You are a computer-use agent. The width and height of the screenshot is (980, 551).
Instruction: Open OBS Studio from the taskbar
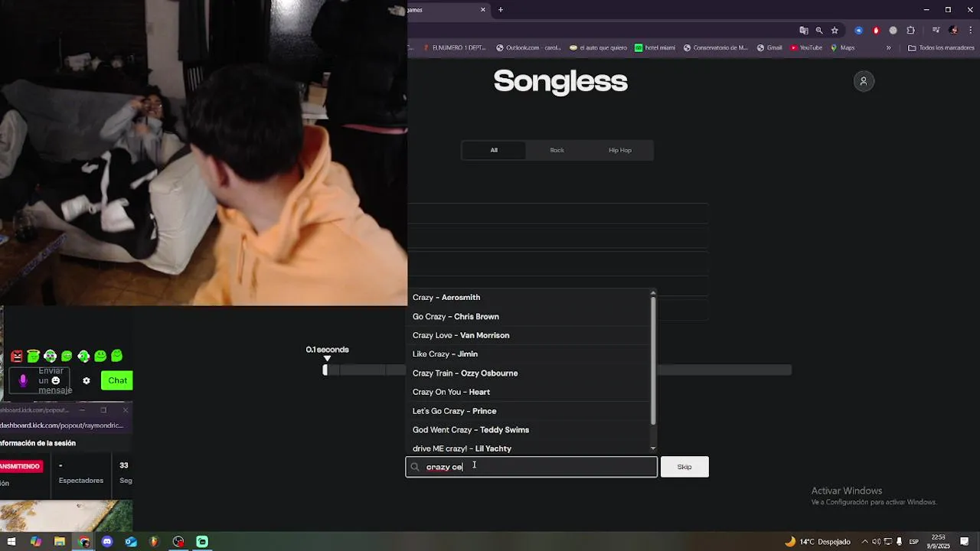[178, 542]
